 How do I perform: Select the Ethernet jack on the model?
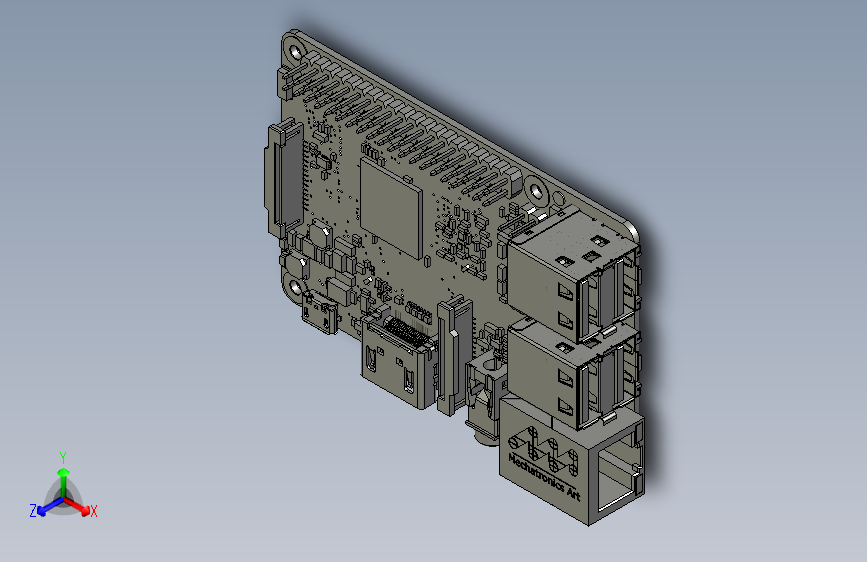click(x=572, y=461)
